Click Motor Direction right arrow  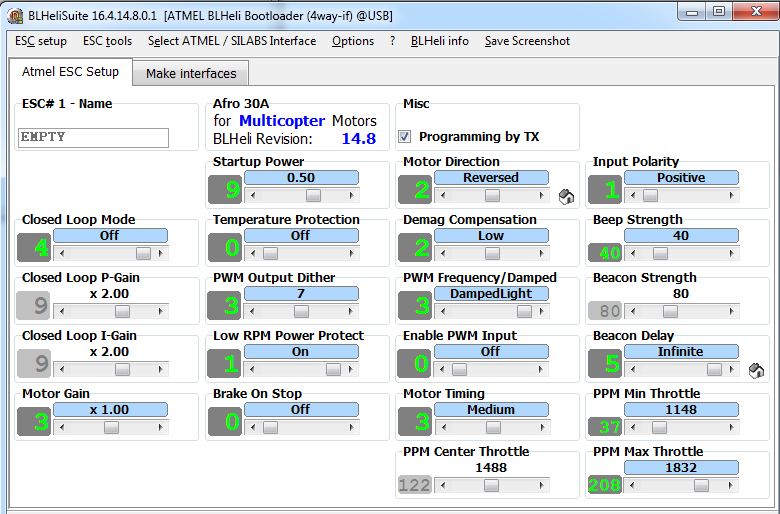[x=542, y=196]
